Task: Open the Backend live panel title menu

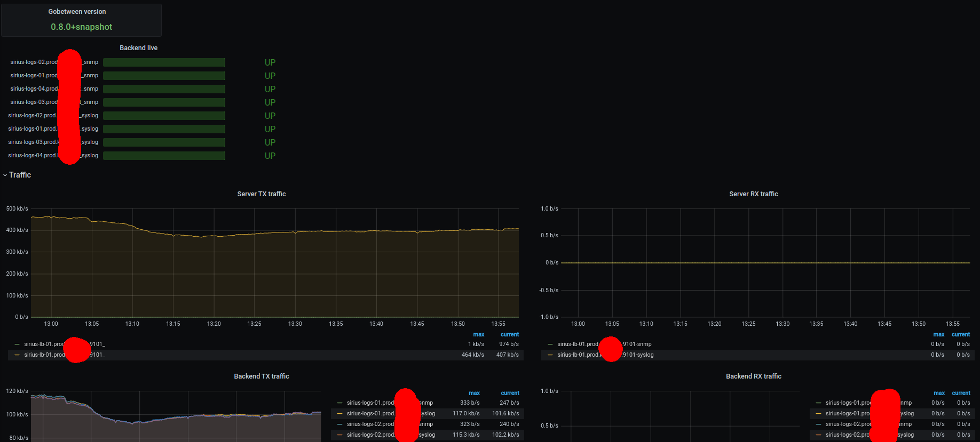Action: point(138,48)
